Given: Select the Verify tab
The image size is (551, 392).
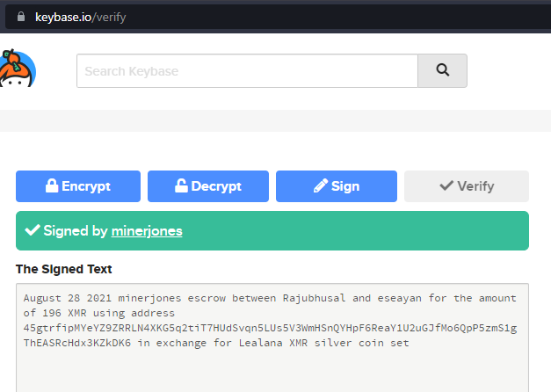Looking at the screenshot, I should pyautogui.click(x=467, y=186).
